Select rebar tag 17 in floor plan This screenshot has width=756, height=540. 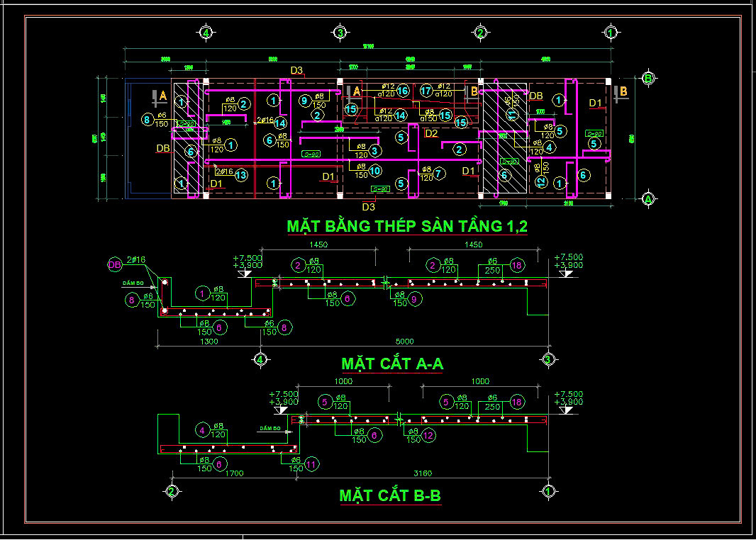click(x=426, y=91)
